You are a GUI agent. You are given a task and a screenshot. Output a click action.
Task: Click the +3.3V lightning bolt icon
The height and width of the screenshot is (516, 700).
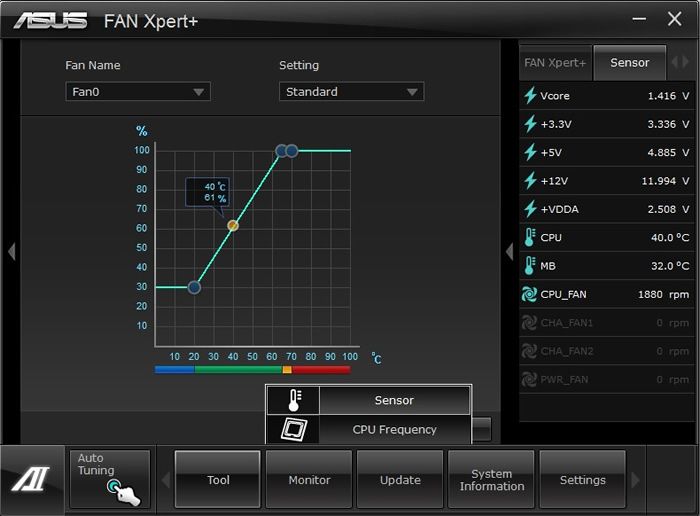point(530,124)
